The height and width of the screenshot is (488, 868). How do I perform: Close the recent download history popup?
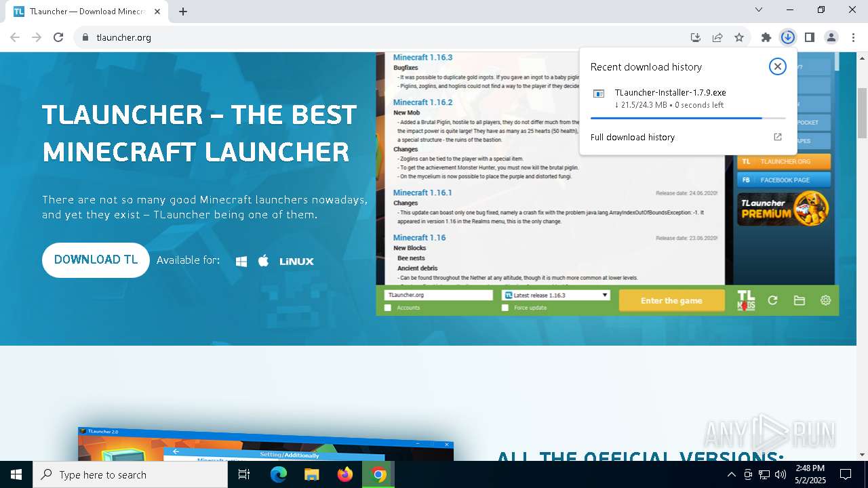778,66
